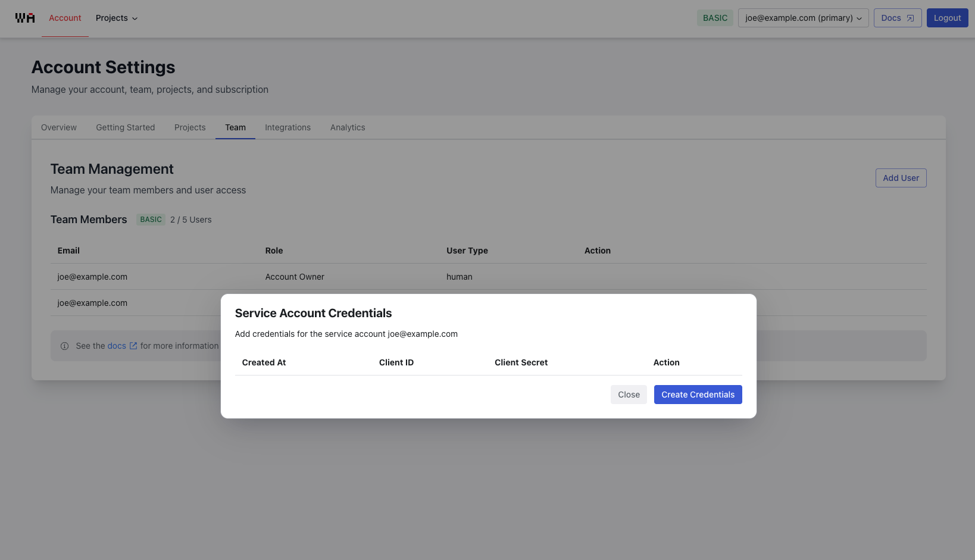Click the external link icon beside Docs
975x560 pixels.
pos(910,18)
